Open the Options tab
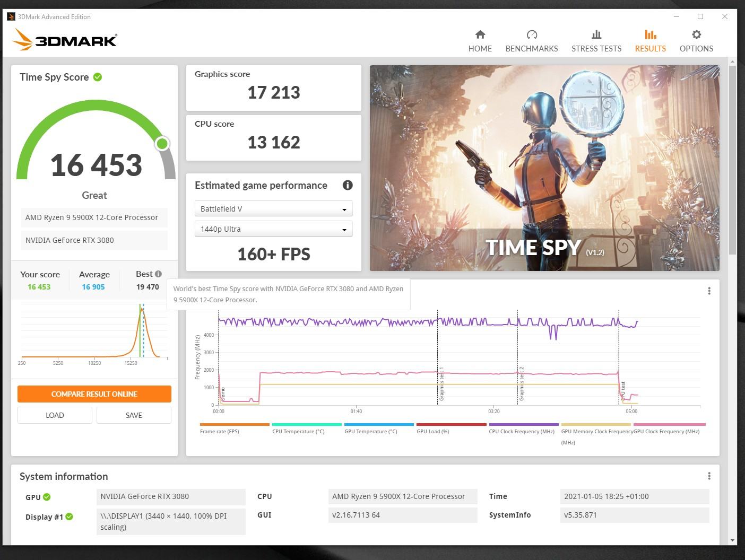Screen dimensions: 745x560 point(696,41)
